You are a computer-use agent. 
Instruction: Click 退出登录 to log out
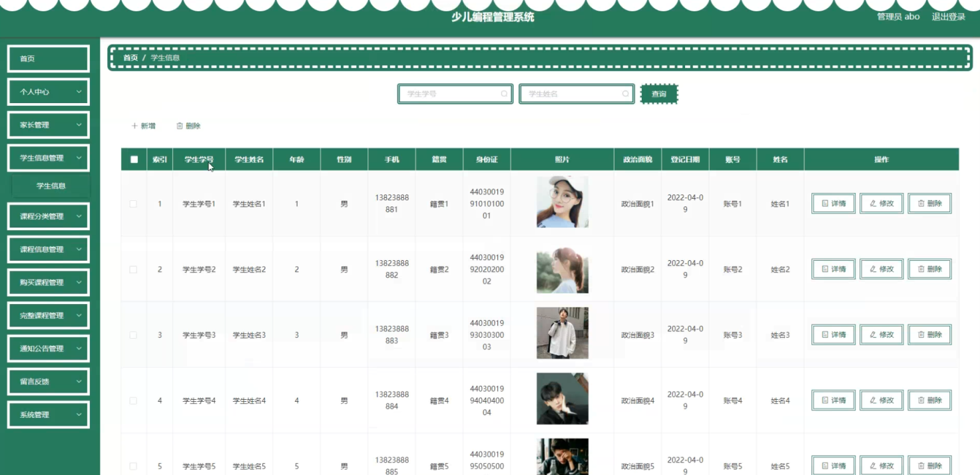pos(949,17)
